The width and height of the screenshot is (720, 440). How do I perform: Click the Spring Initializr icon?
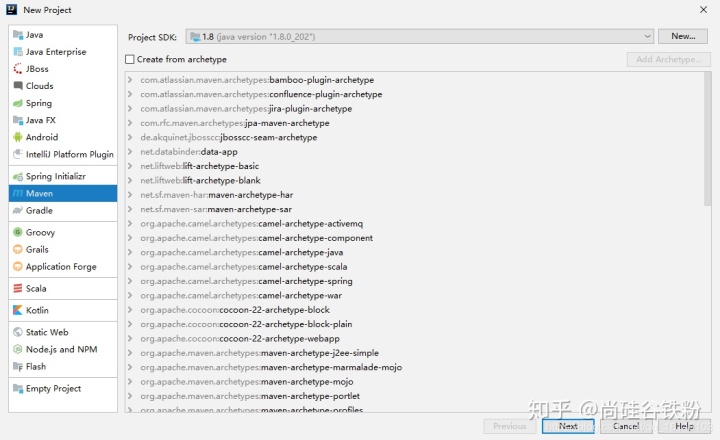(18, 176)
